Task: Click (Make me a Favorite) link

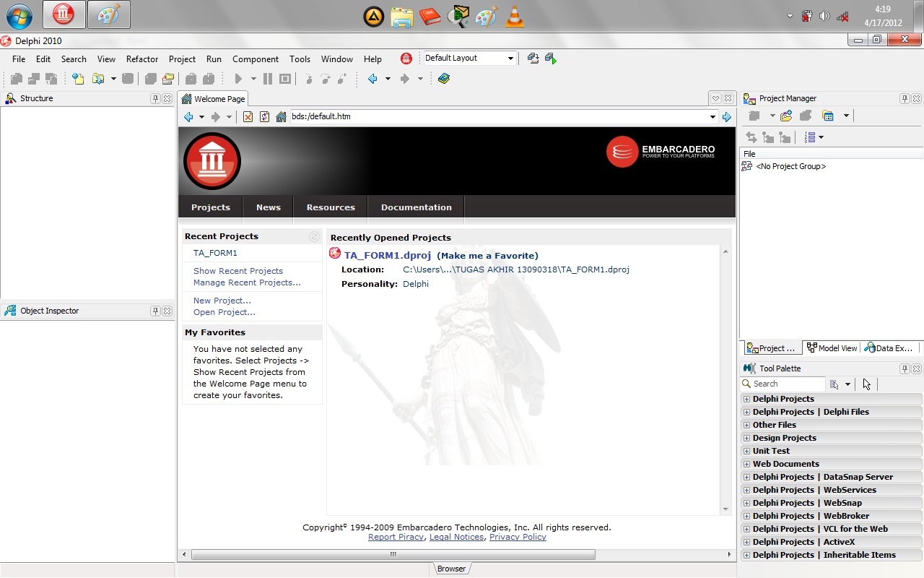Action: [487, 256]
